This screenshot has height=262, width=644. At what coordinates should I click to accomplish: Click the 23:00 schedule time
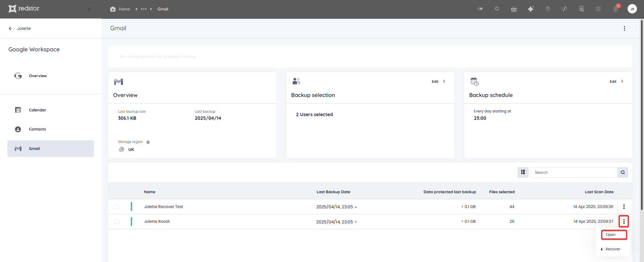(x=480, y=118)
